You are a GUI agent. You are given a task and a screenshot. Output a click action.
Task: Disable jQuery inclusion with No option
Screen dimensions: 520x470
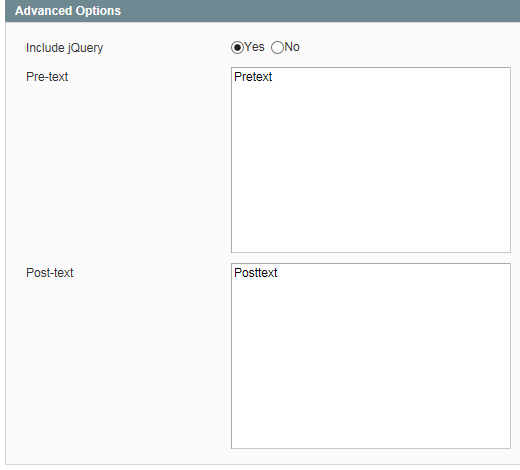(x=277, y=47)
